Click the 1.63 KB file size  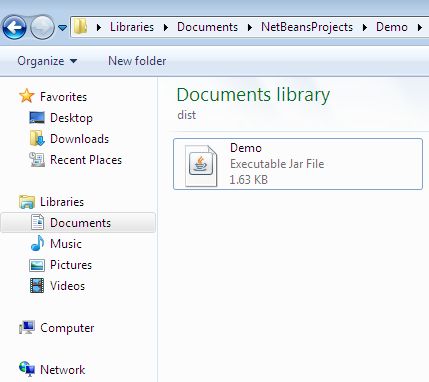(x=249, y=180)
